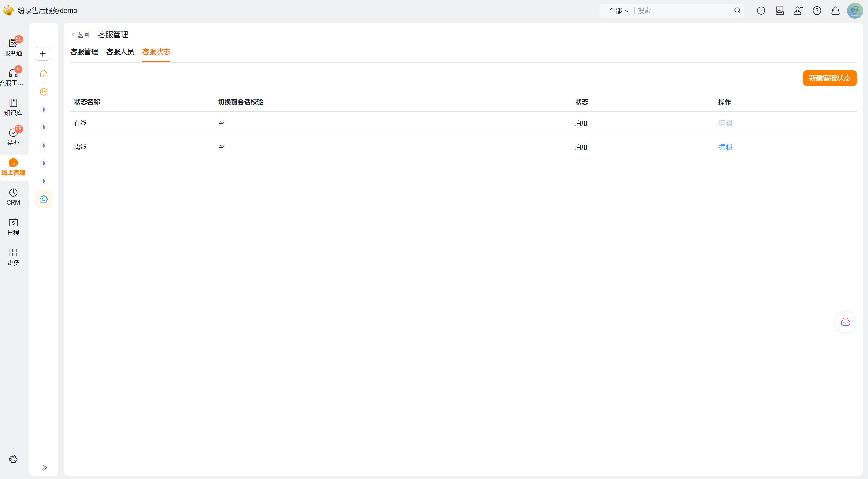Click the 搜索 input field

pyautogui.click(x=684, y=11)
